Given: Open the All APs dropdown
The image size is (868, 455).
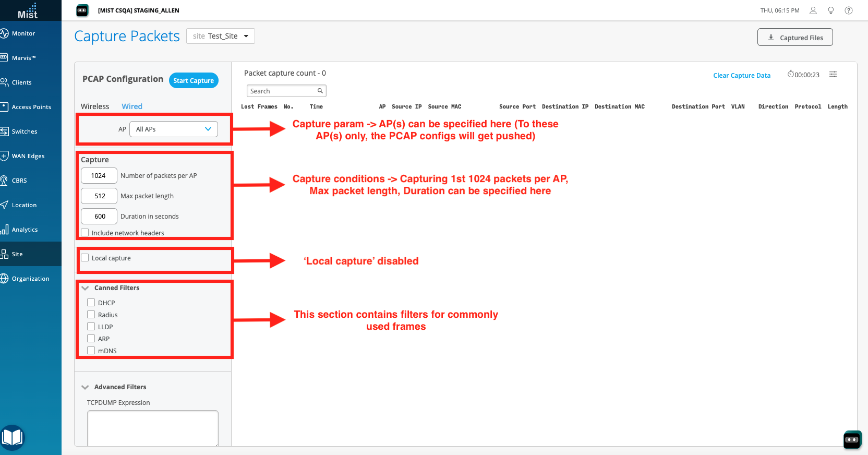Looking at the screenshot, I should click(x=174, y=129).
